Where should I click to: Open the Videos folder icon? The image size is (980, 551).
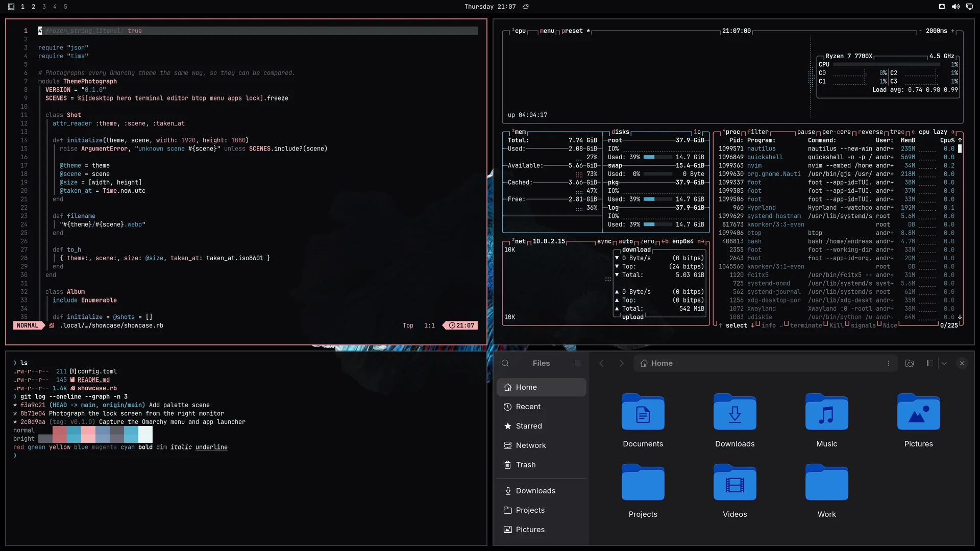(x=735, y=482)
